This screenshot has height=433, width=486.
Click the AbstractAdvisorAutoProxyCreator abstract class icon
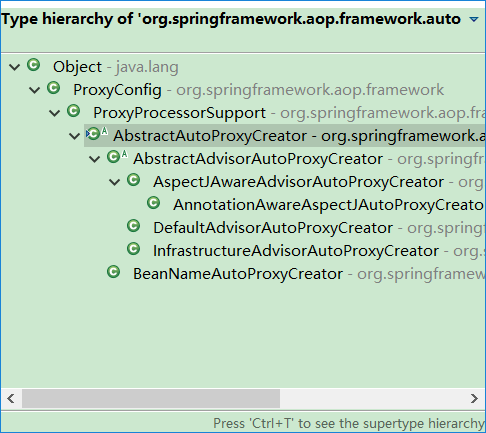(x=117, y=157)
